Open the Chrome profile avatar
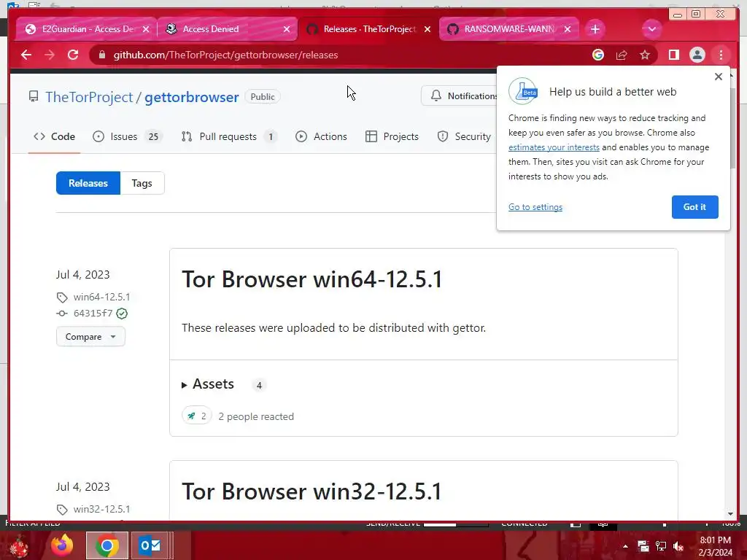The width and height of the screenshot is (747, 560). click(x=697, y=55)
